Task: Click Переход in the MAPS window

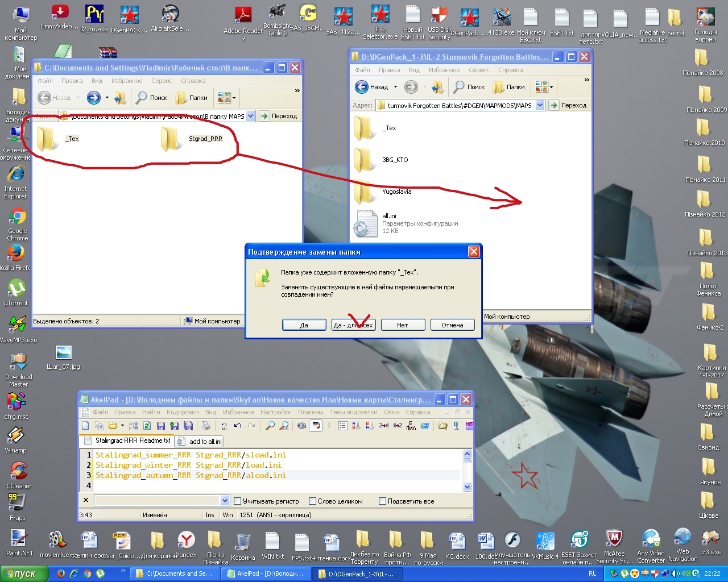Action: coord(568,105)
